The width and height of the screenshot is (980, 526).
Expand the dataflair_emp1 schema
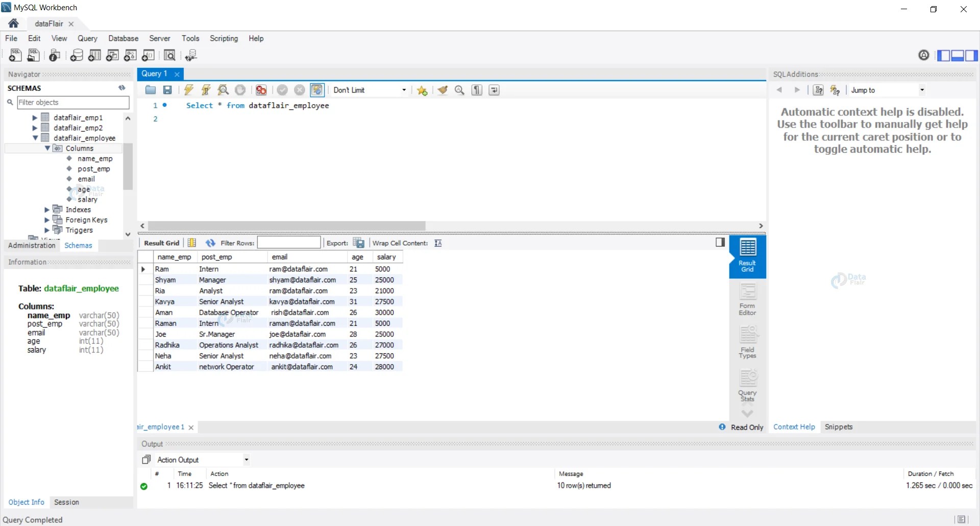click(x=34, y=117)
